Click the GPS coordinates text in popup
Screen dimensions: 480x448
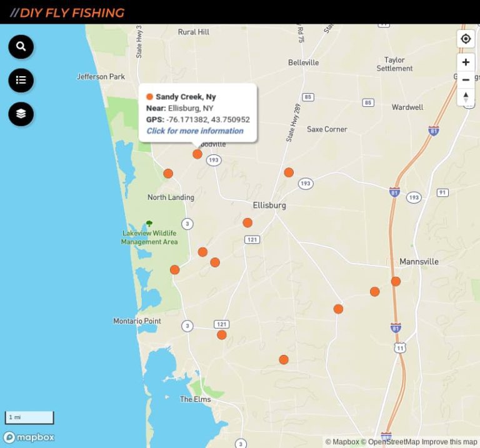[198, 119]
